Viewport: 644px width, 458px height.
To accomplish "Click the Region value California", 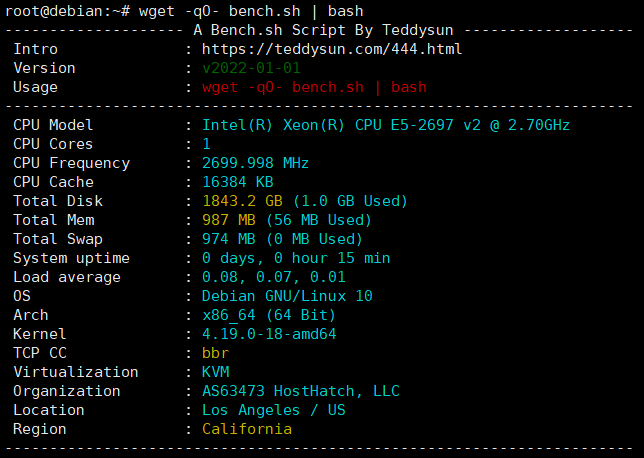I will tap(247, 429).
